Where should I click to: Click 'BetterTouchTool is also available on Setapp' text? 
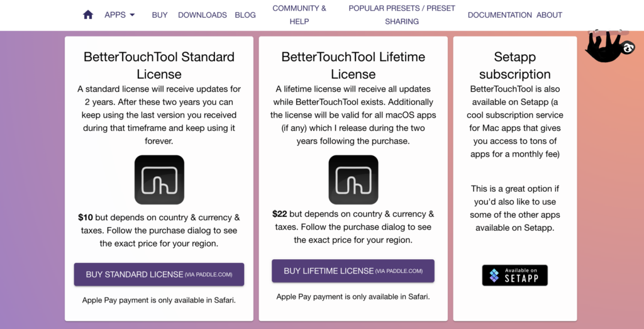[x=515, y=121]
